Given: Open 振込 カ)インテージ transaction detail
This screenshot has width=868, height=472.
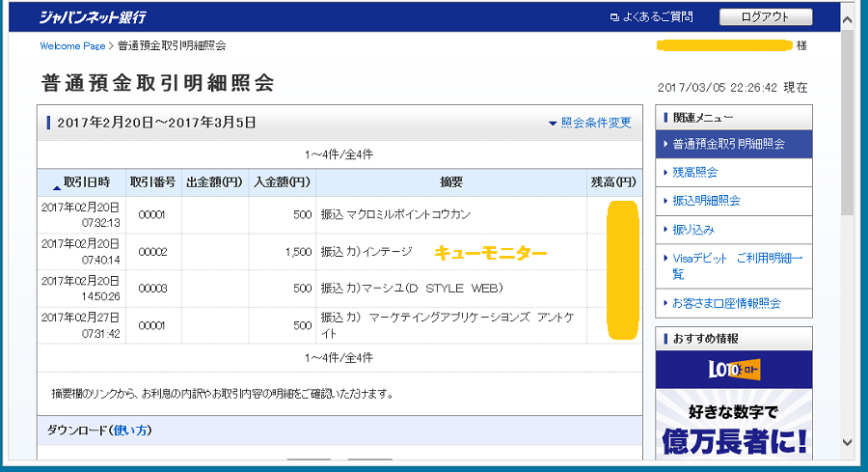Looking at the screenshot, I should click(x=366, y=252).
